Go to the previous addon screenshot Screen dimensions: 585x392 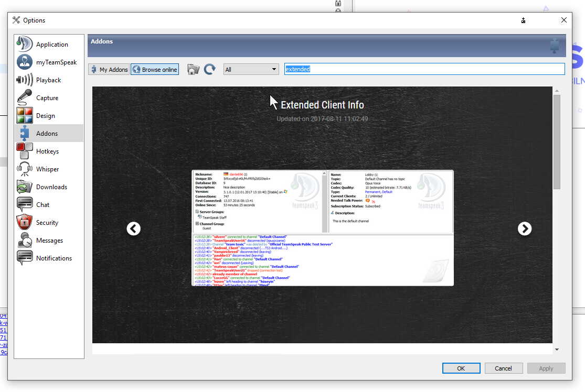click(x=134, y=228)
